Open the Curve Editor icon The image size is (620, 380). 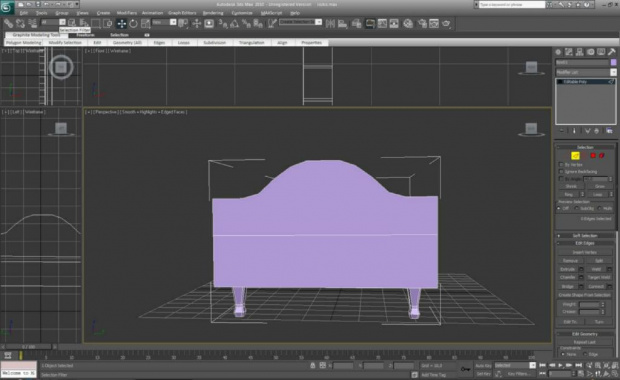382,23
